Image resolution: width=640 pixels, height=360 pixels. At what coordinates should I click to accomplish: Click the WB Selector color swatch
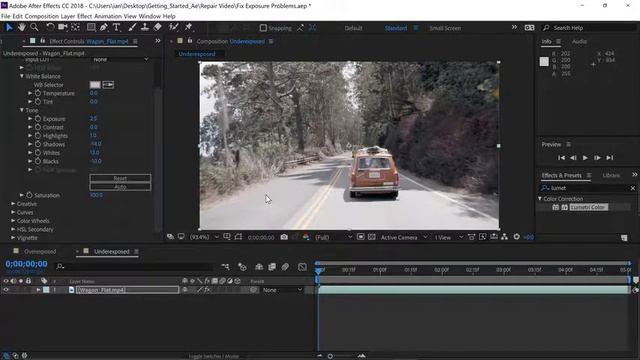coord(95,84)
